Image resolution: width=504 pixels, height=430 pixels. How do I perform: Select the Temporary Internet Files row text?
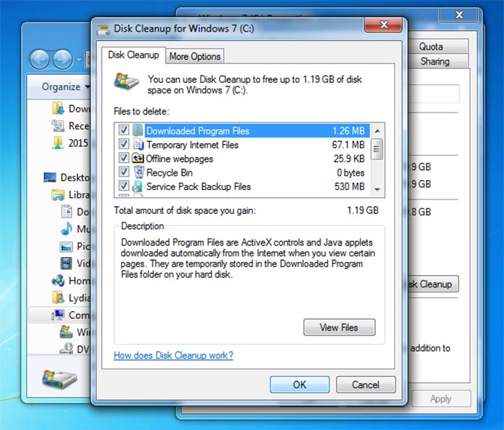point(192,145)
